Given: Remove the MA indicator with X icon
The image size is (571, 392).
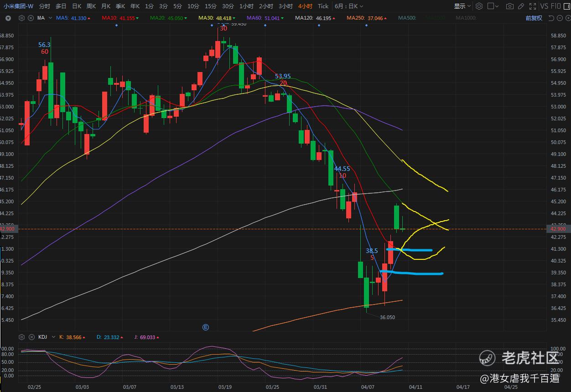Looking at the screenshot, I should point(30,18).
